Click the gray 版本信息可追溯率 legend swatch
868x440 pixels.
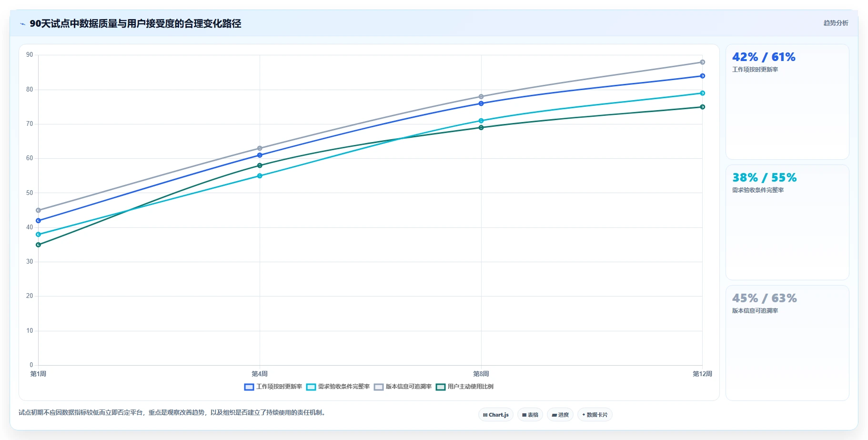(x=379, y=387)
